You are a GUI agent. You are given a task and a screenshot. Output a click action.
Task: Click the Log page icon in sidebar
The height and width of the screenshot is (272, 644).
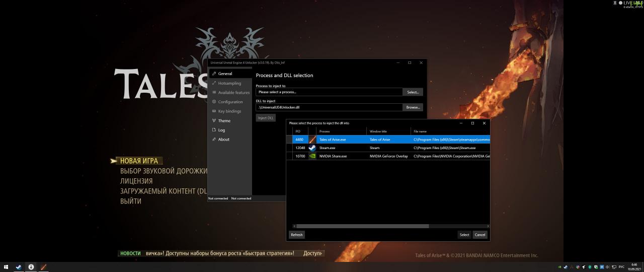click(x=214, y=130)
